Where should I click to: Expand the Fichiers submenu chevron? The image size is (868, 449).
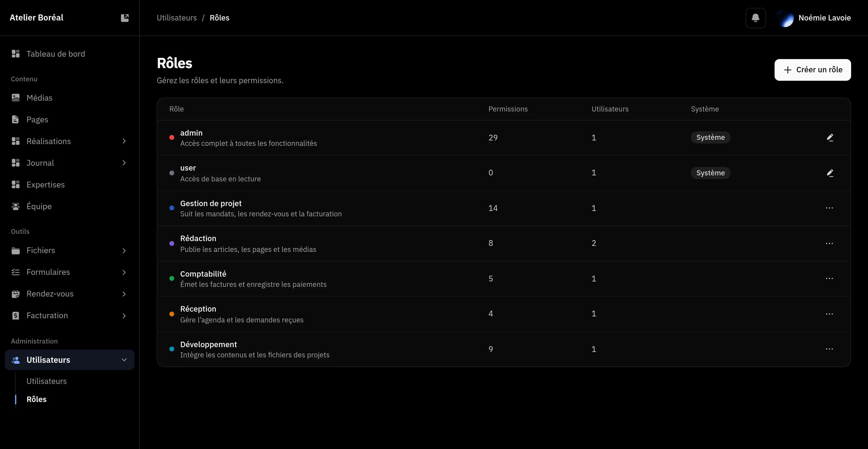click(124, 250)
